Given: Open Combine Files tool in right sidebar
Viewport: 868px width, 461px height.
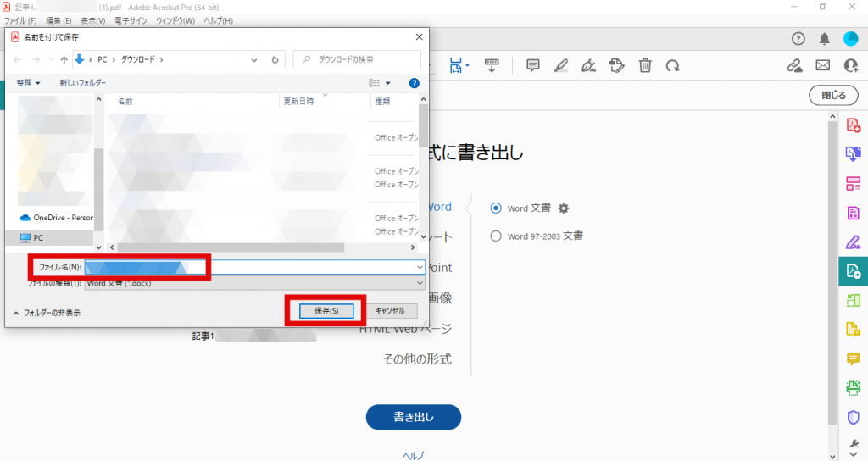Looking at the screenshot, I should [853, 154].
